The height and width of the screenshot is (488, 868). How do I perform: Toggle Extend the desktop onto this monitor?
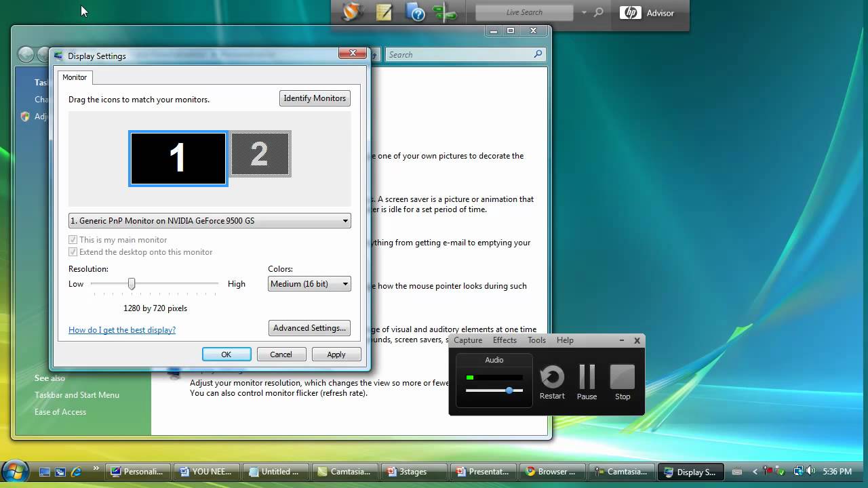pyautogui.click(x=73, y=252)
